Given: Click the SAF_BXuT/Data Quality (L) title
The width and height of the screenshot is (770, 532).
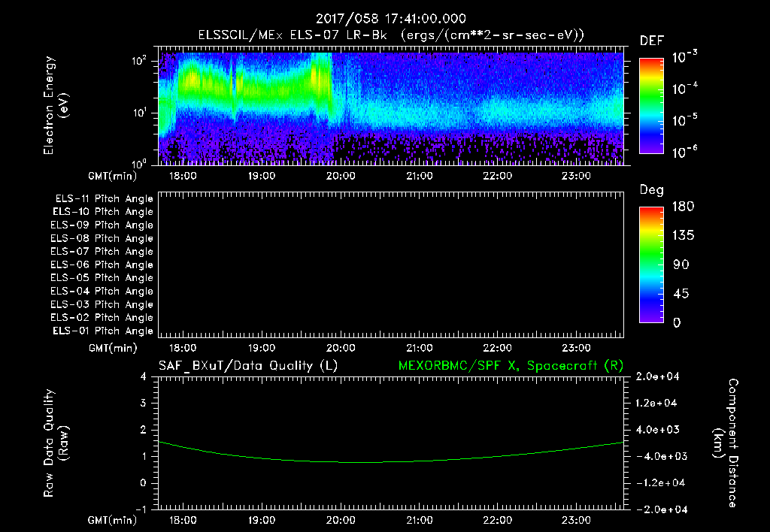Looking at the screenshot, I should click(248, 366).
